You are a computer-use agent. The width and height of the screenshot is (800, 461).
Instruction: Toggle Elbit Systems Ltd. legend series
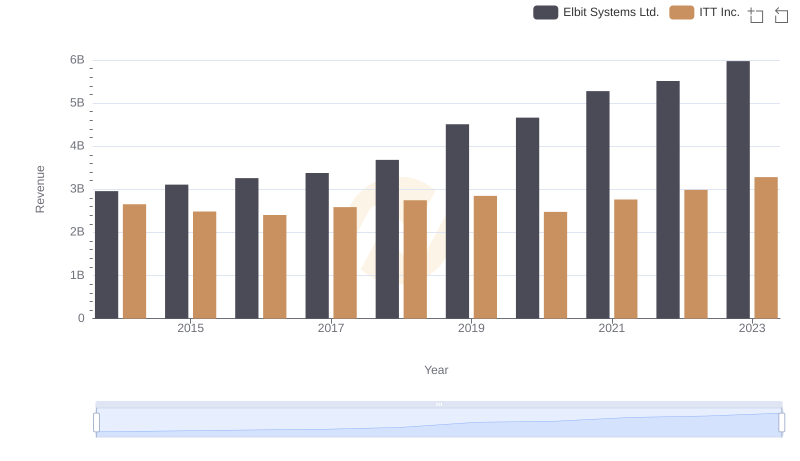click(596, 12)
